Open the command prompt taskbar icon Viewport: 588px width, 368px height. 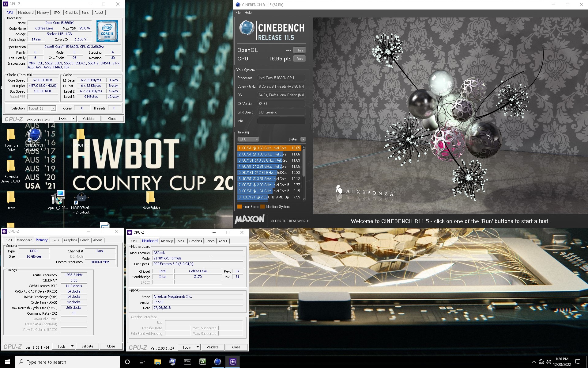click(187, 362)
